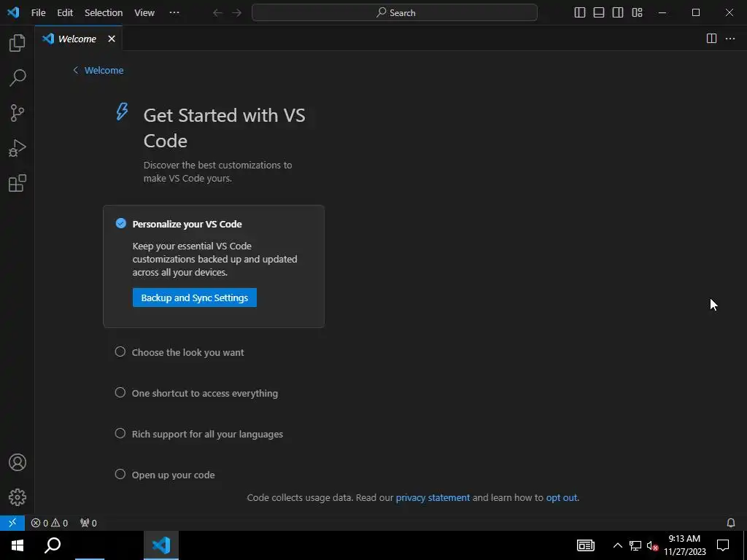Image resolution: width=747 pixels, height=560 pixels.
Task: Open Windows taskbar search
Action: 53,545
